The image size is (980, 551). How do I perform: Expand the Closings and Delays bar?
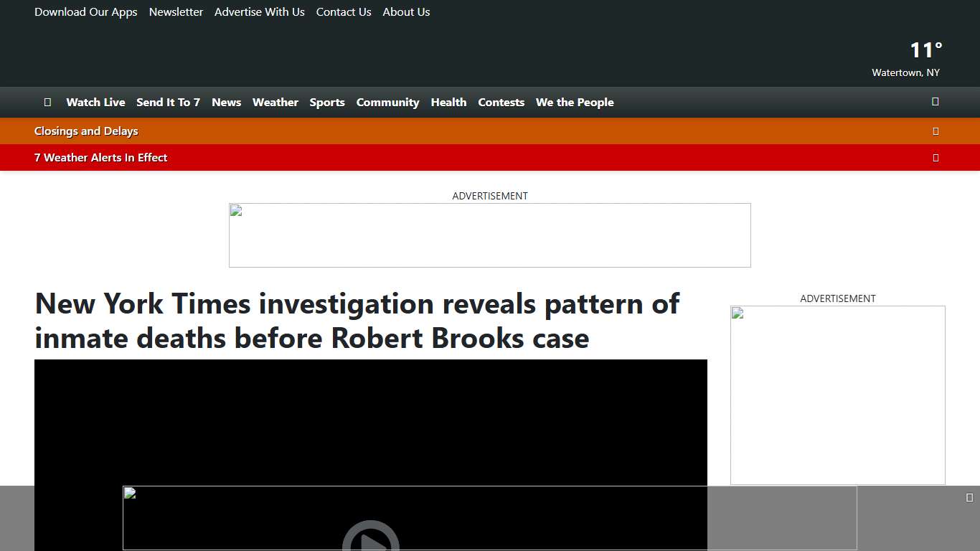coord(936,131)
